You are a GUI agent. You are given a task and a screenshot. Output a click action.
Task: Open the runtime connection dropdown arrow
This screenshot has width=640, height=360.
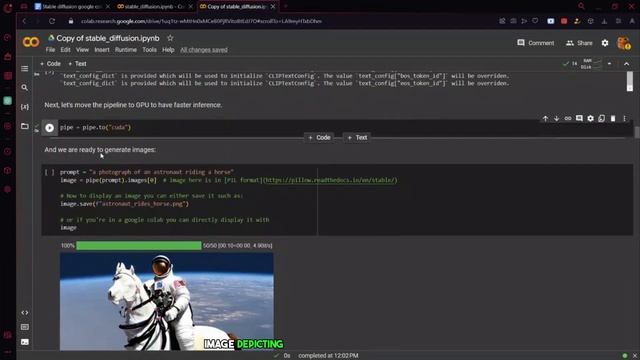click(x=609, y=64)
